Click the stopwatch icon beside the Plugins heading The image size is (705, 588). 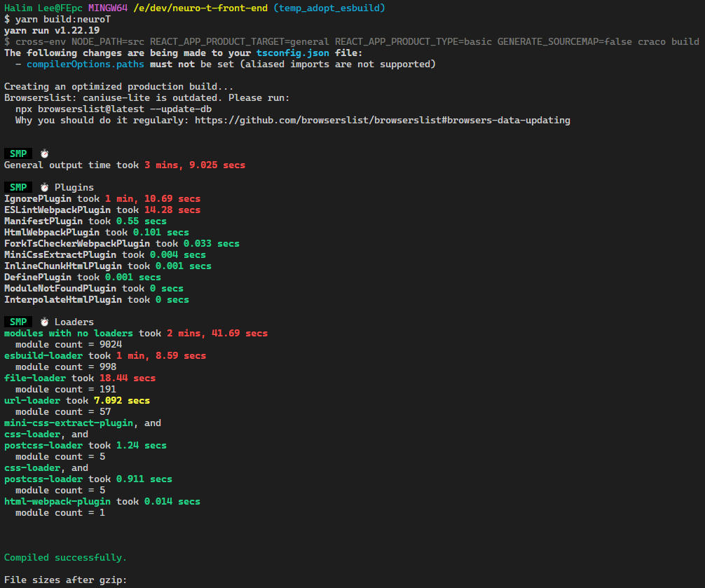[44, 187]
